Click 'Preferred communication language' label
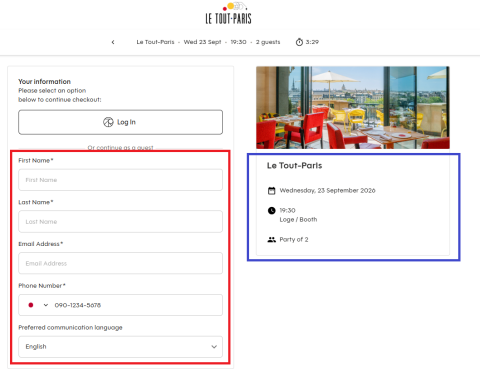Viewport: 480px width, 369px height. click(x=70, y=328)
